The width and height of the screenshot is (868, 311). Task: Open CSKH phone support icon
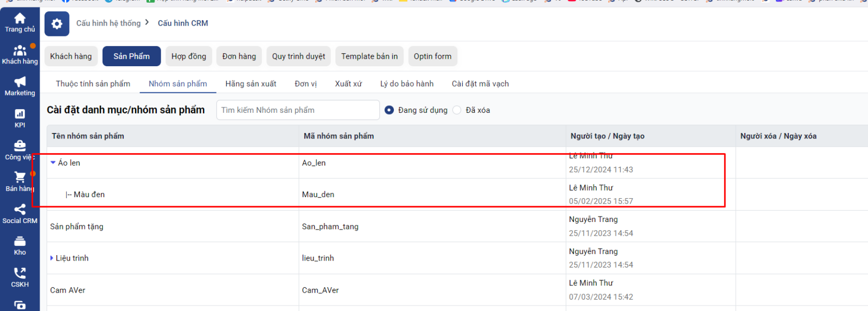click(x=20, y=273)
